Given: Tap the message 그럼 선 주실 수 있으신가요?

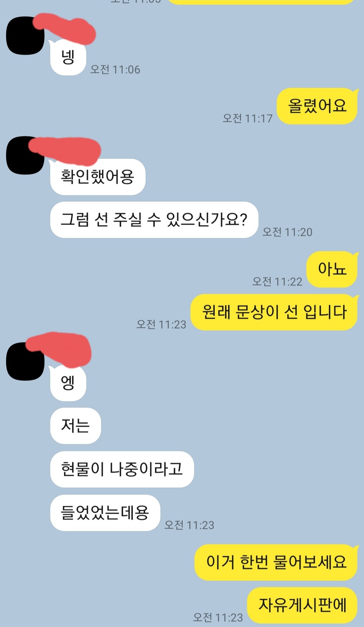Looking at the screenshot, I should point(154,220).
